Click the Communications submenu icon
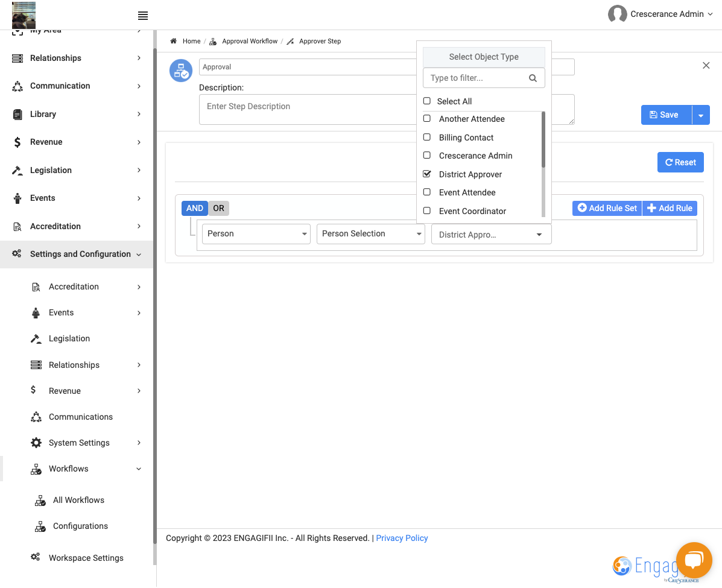 pyautogui.click(x=36, y=417)
